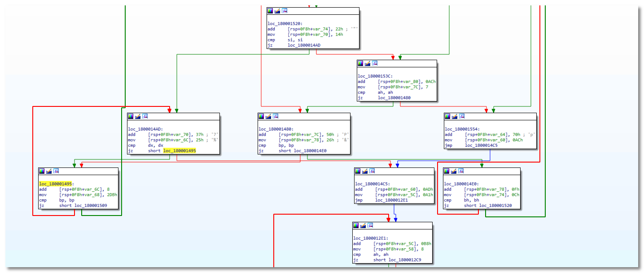Click group nodes icon on loc_180001554 block
The image size is (644, 273).
coord(462,116)
